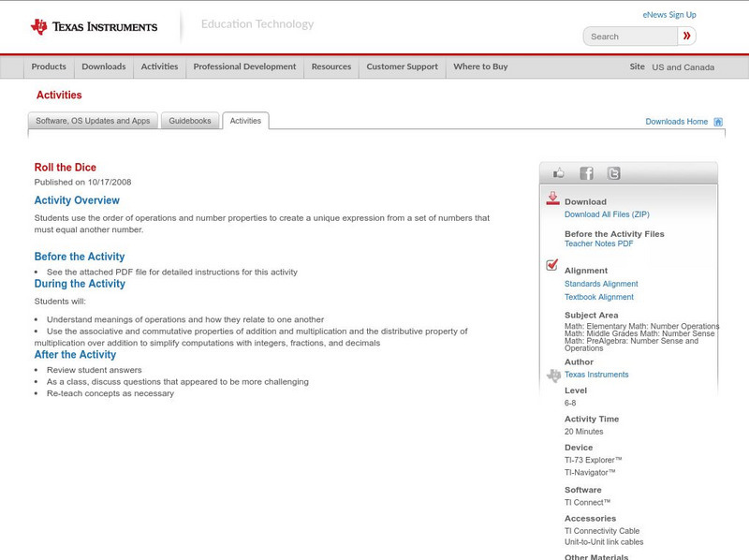Click the Before the Activity heading
This screenshot has height=560, width=749.
click(80, 257)
